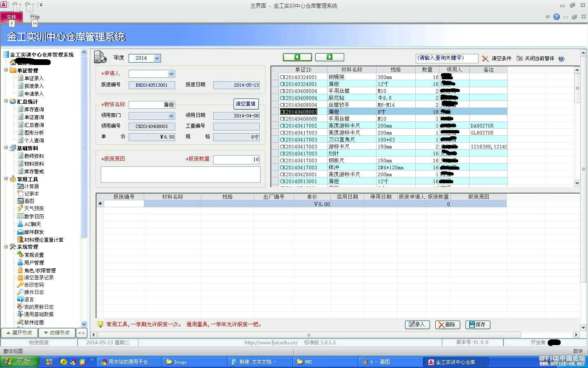Click the 材料理论重量计算 icon

click(20, 240)
